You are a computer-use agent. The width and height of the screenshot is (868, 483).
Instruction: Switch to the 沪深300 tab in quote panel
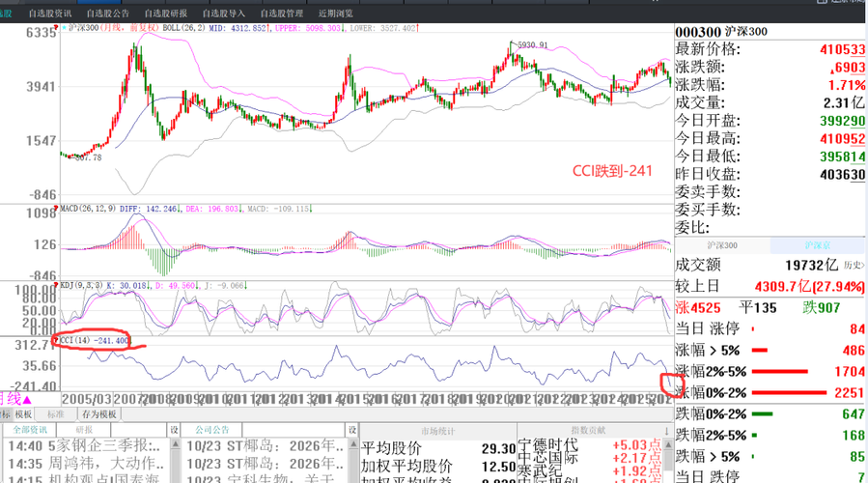(722, 245)
